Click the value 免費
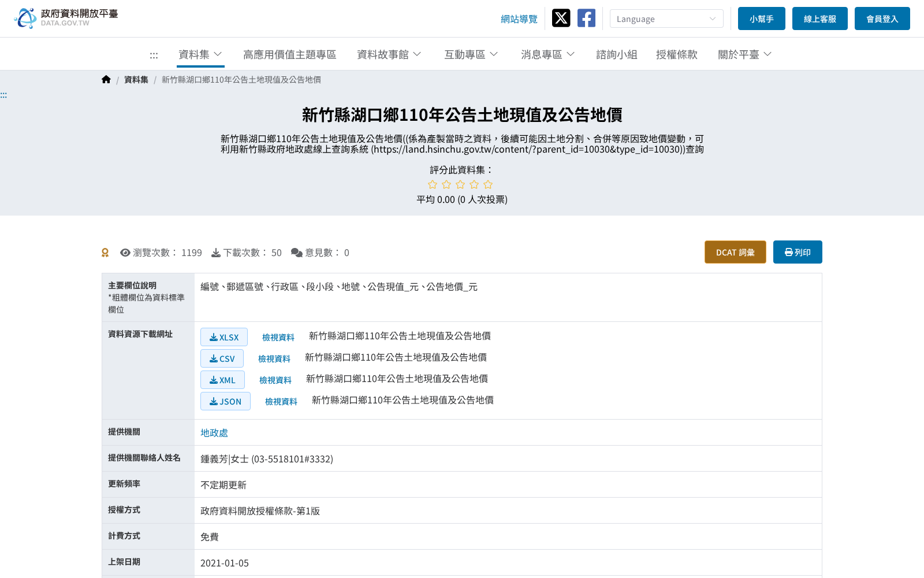This screenshot has height=578, width=924. 210,537
